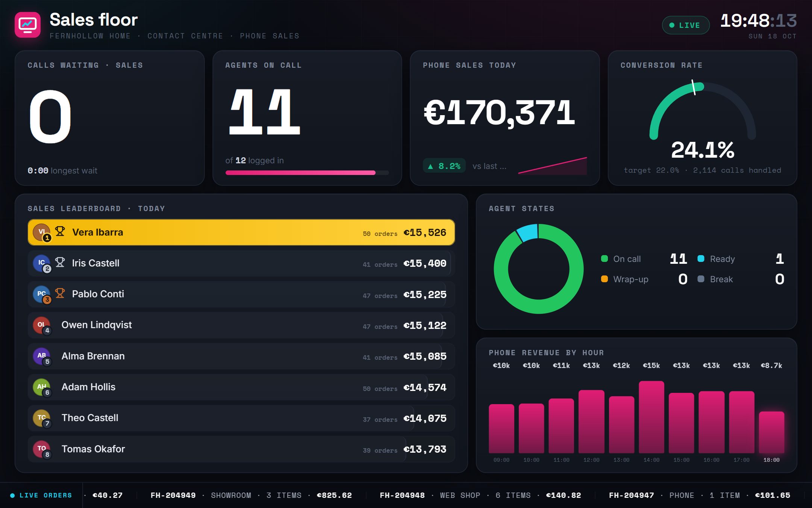This screenshot has height=508, width=812.
Task: Click the 19:48:13 clock
Action: pyautogui.click(x=759, y=20)
